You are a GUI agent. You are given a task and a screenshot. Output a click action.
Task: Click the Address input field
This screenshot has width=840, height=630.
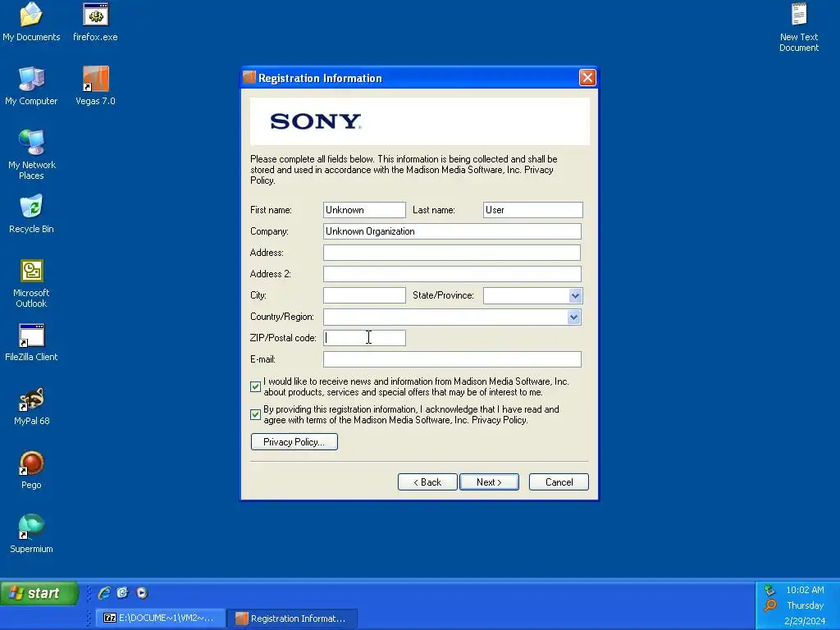pyautogui.click(x=452, y=253)
